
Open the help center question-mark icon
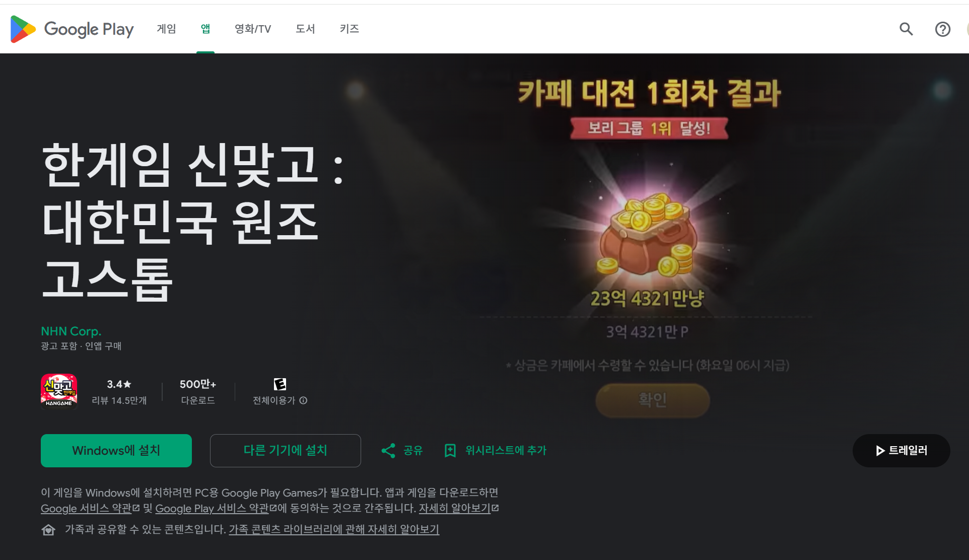[x=942, y=29]
